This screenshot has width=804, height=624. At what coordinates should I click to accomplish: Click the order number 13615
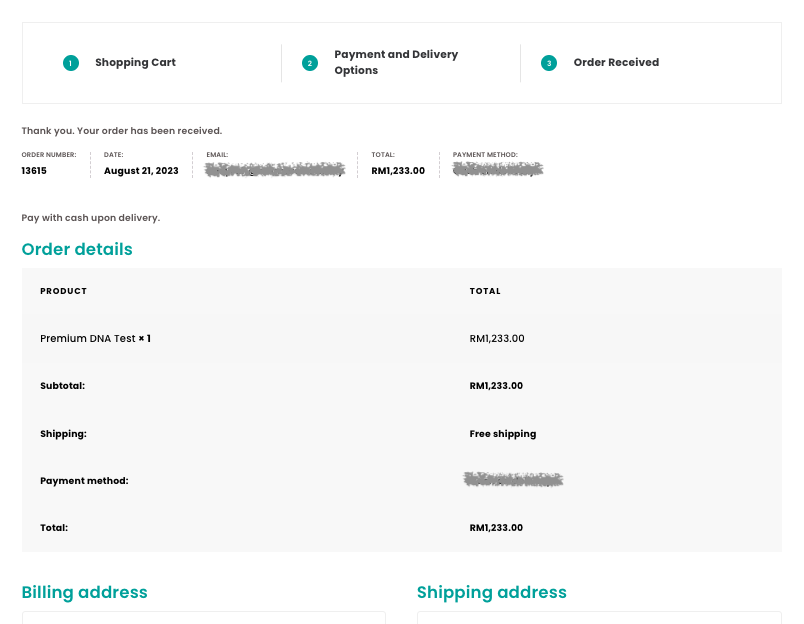pos(34,170)
